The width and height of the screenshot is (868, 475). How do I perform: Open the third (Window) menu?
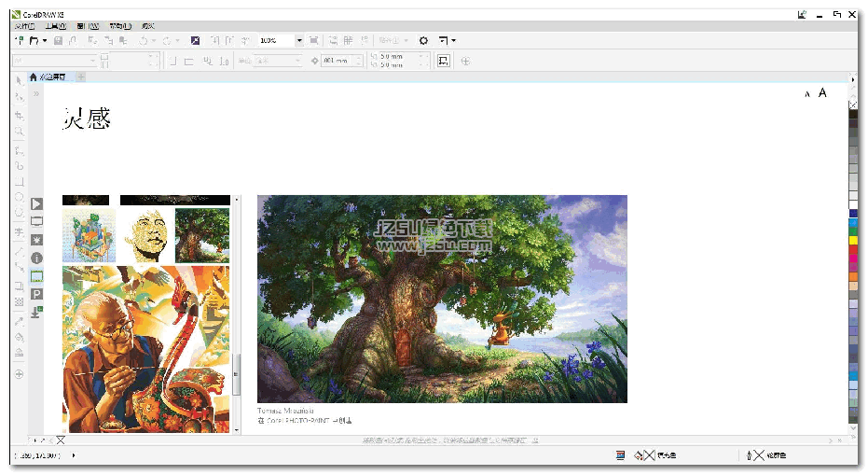[x=88, y=26]
